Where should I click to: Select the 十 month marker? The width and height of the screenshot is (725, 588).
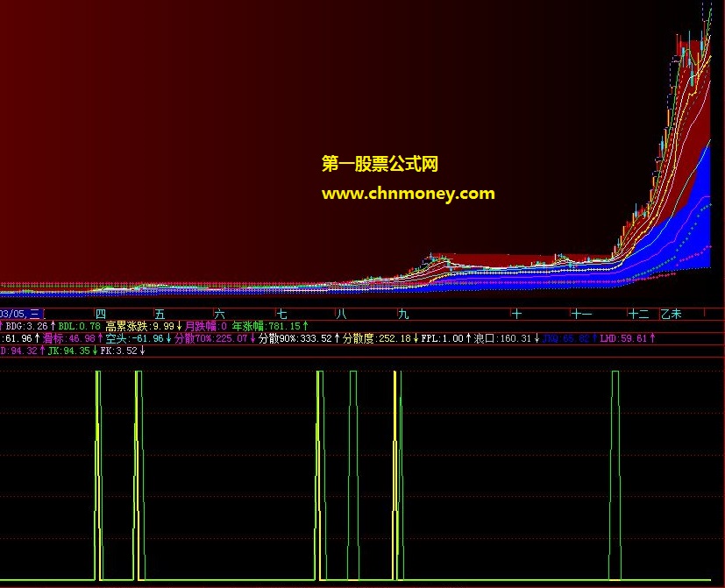click(517, 315)
